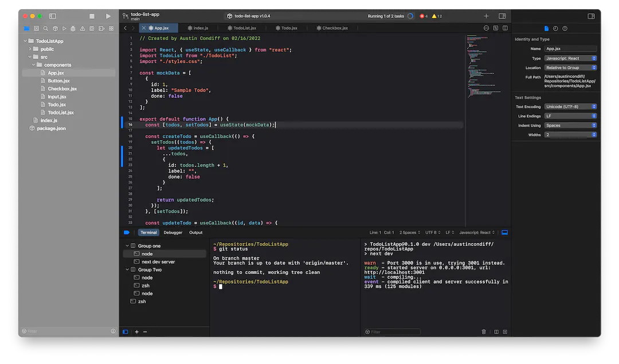Image resolution: width=619 pixels, height=364 pixels.
Task: Click the Name field showing App.jsx
Action: pos(570,49)
